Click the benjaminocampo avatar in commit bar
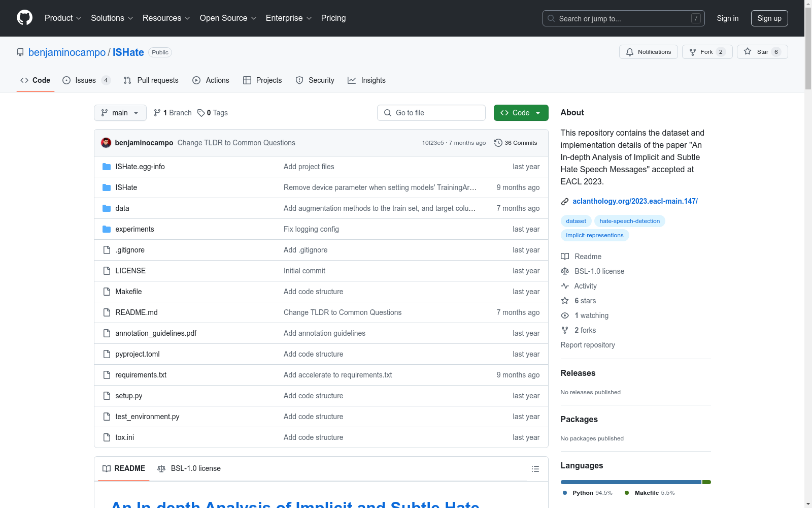Screen dimensions: 812x508 pyautogui.click(x=106, y=143)
